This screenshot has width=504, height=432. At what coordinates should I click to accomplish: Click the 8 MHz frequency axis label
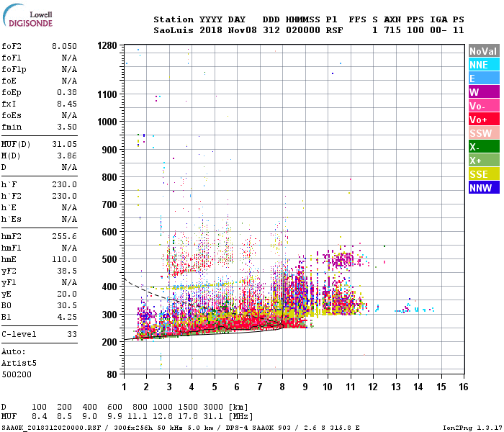coord(282,387)
